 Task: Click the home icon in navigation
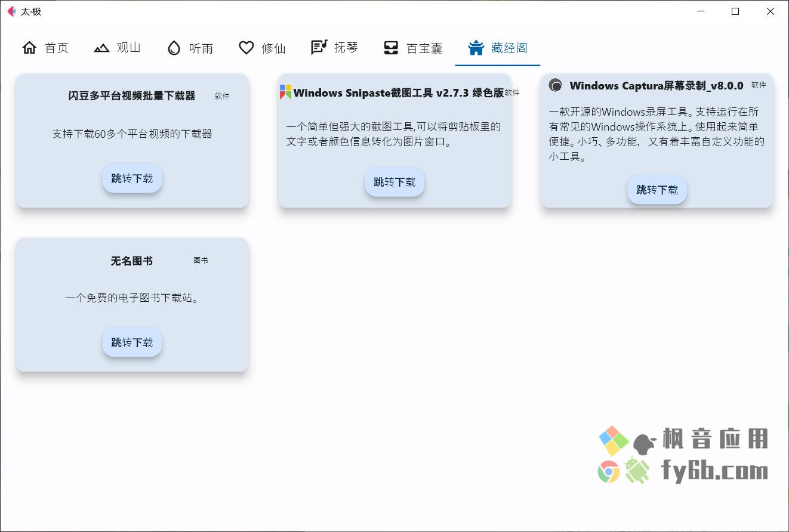tap(29, 48)
